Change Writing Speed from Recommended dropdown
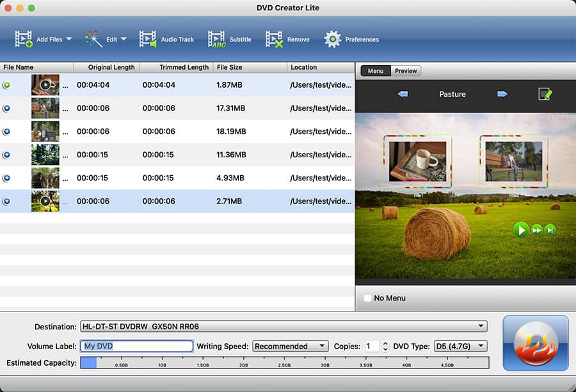The image size is (576, 392). 290,345
